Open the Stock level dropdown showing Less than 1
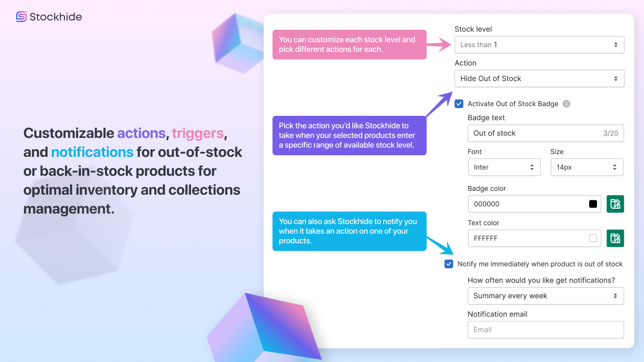The height and width of the screenshot is (362, 644). (x=539, y=45)
